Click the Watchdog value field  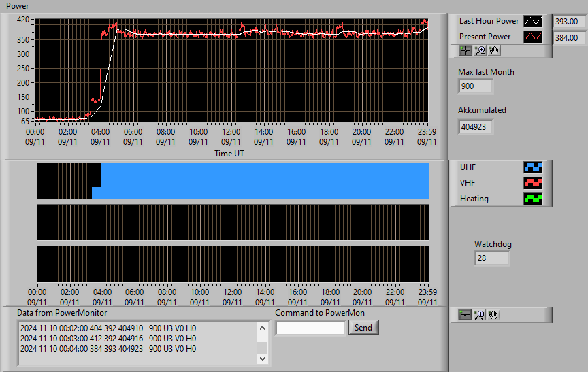(491, 258)
